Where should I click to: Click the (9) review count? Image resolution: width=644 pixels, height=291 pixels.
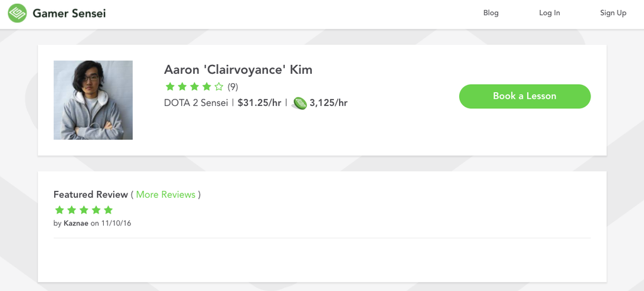coord(233,87)
